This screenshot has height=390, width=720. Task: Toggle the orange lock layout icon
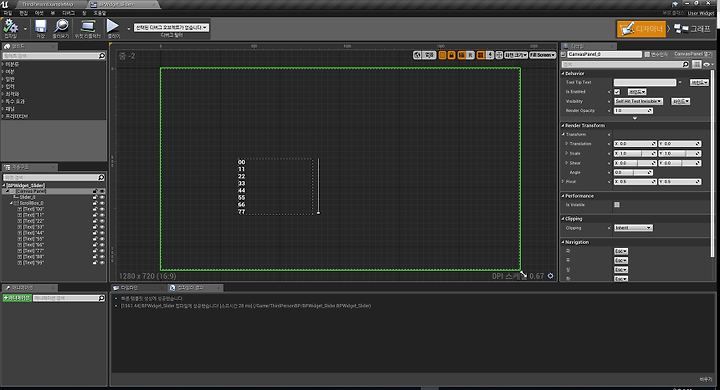coord(451,55)
